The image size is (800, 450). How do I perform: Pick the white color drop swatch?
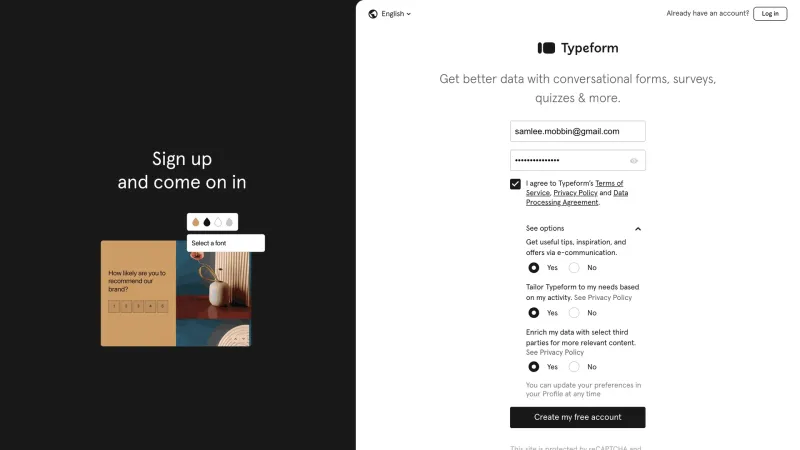(218, 222)
